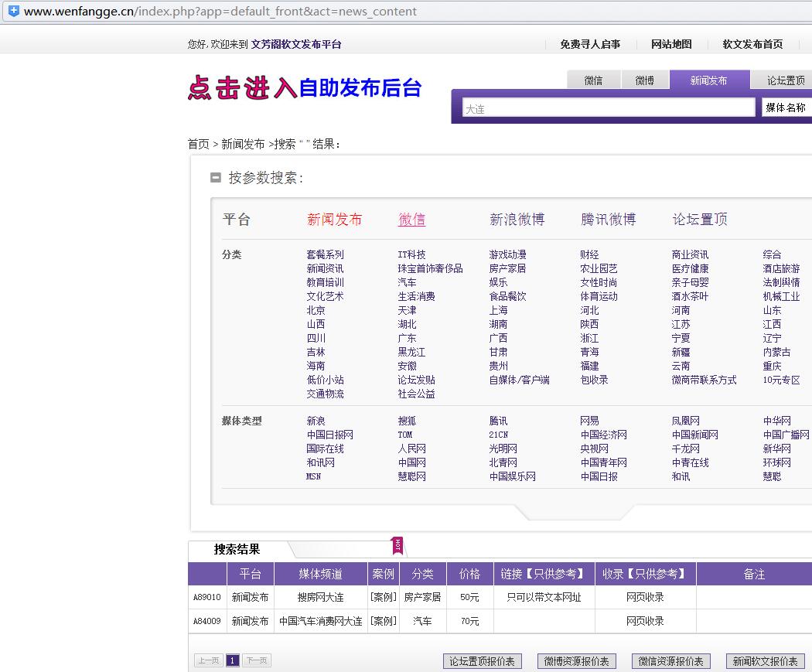Filter by 房产家居 category
The height and width of the screenshot is (672, 812).
(x=508, y=268)
